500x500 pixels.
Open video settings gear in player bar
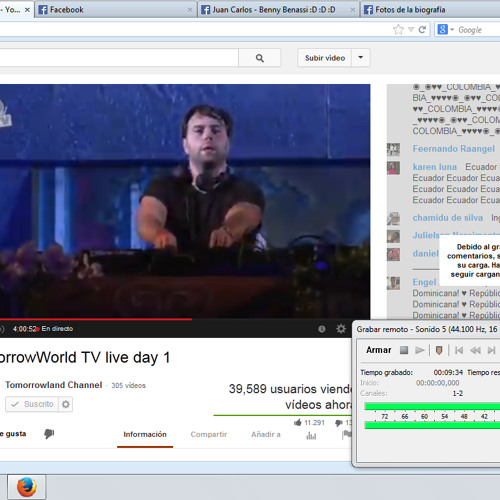pyautogui.click(x=341, y=329)
